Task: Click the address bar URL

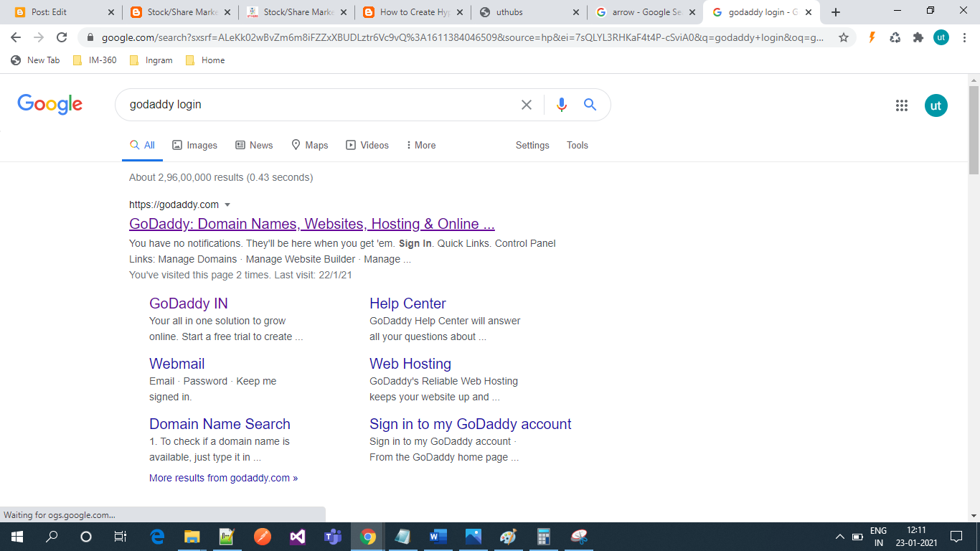Action: [463, 37]
